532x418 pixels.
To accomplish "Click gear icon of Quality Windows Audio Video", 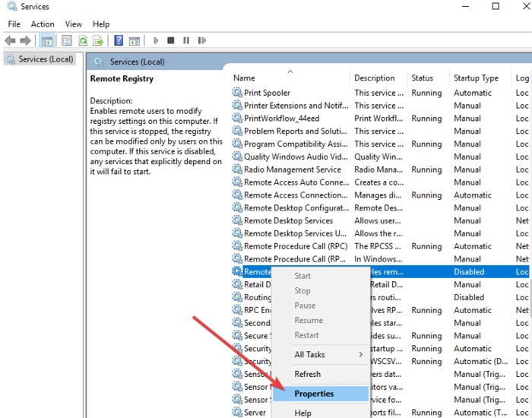I will pyautogui.click(x=237, y=157).
